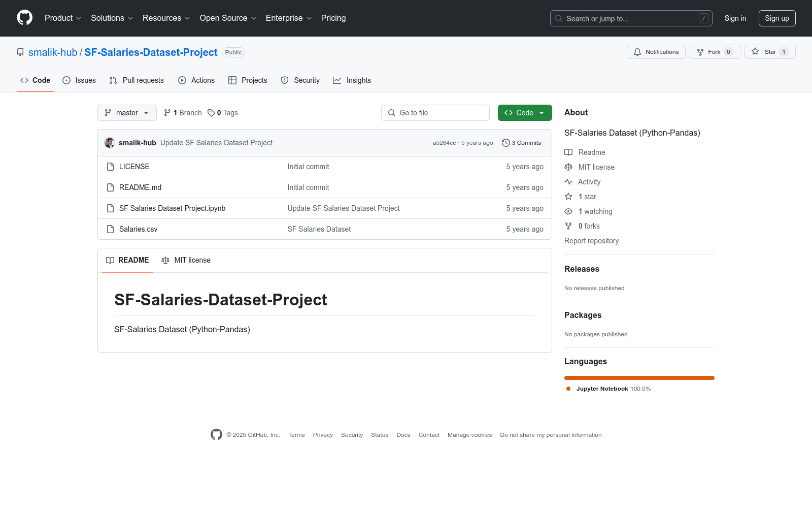Click the repository icon beside smalik-hub
The height and width of the screenshot is (508, 812).
pos(20,52)
